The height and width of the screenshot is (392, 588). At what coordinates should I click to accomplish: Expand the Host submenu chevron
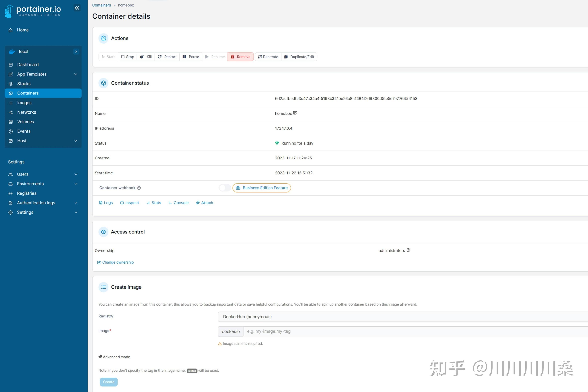click(x=75, y=141)
